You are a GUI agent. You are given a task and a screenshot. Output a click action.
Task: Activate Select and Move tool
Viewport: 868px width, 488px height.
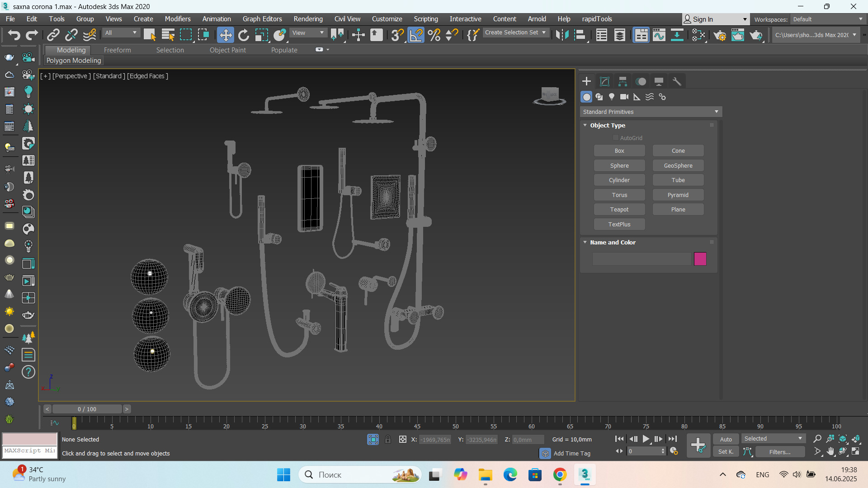pos(225,35)
